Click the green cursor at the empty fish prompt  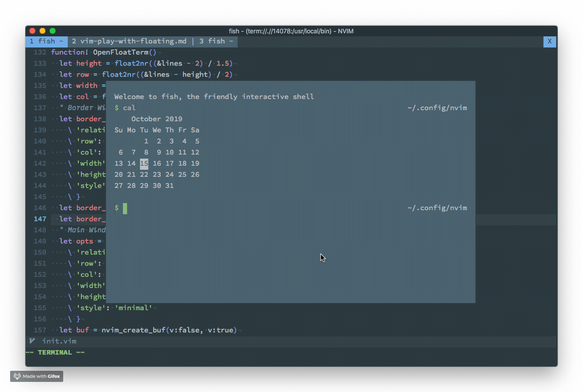pos(125,208)
